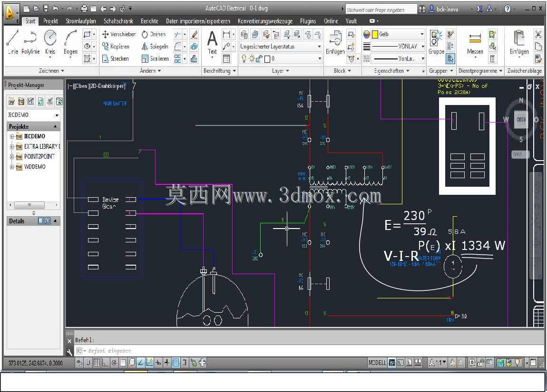Expand the POINT2POINT project tree node
The image size is (547, 392).
12,157
